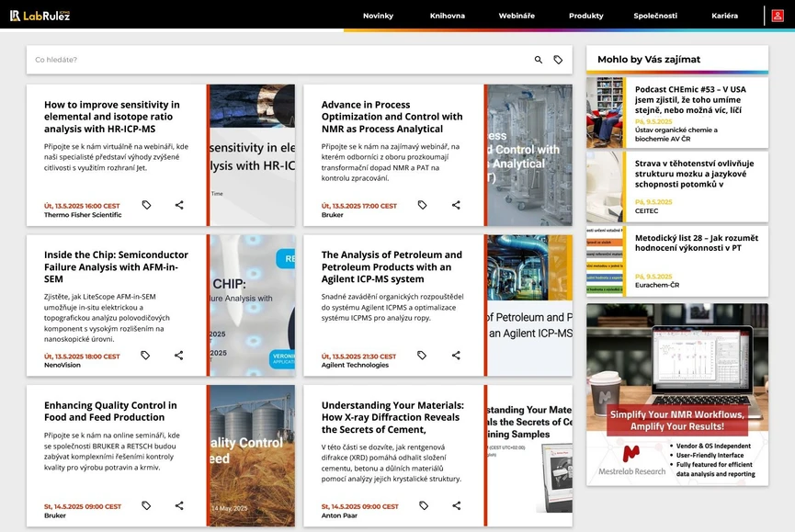Click tag icon on X-ray Diffraction card
The image size is (795, 532).
[424, 505]
